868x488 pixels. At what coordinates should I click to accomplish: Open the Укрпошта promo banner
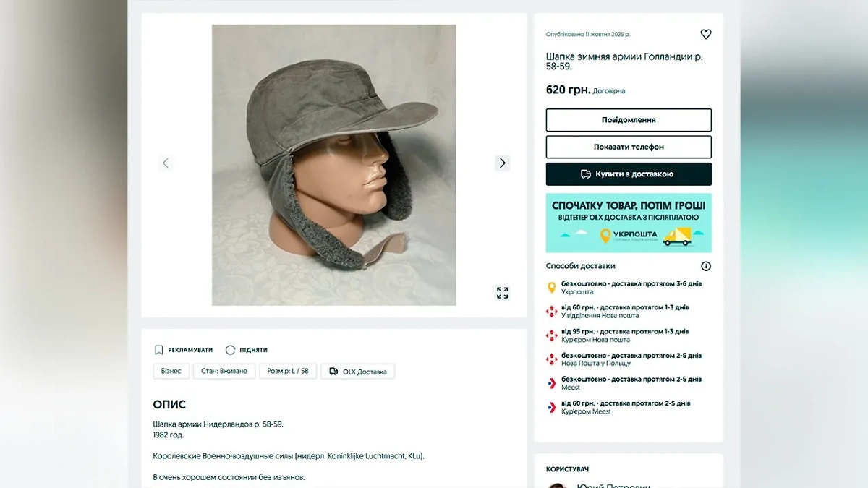point(629,223)
